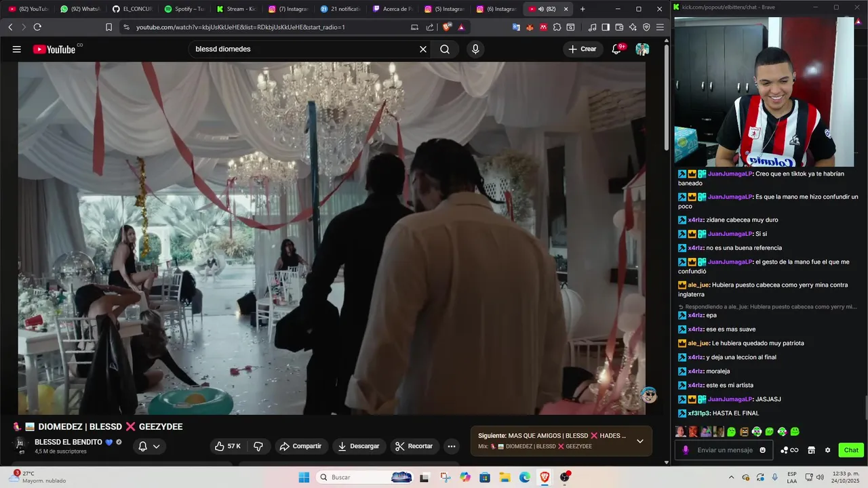Select the angry brown box emote

744,432
